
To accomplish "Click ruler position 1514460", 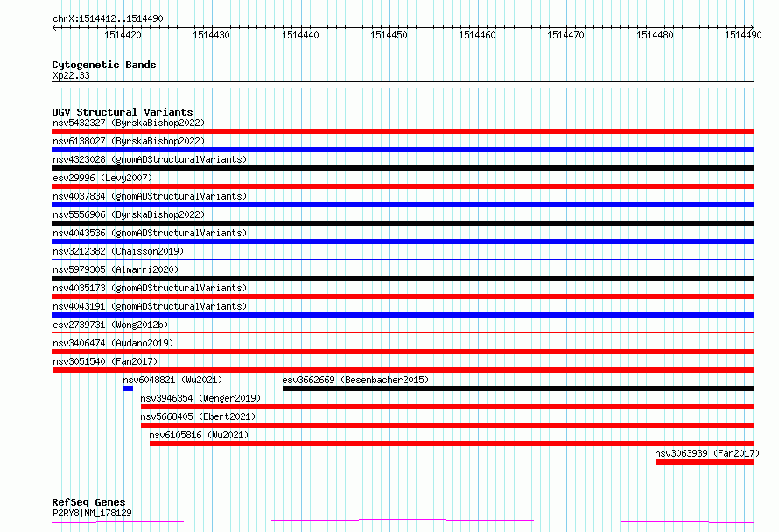I will tap(477, 35).
